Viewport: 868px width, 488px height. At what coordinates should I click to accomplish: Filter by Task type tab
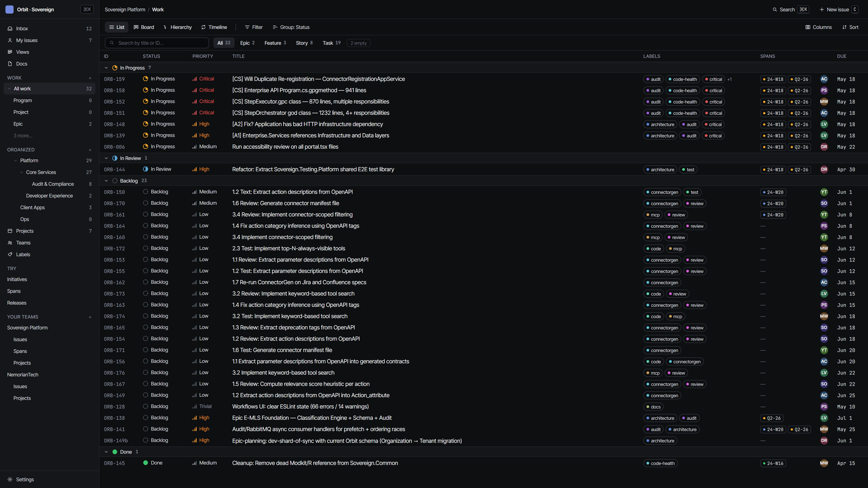(x=332, y=43)
